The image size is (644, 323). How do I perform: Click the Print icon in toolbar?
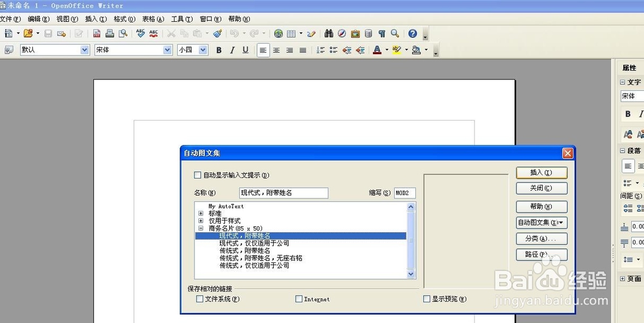[109, 34]
